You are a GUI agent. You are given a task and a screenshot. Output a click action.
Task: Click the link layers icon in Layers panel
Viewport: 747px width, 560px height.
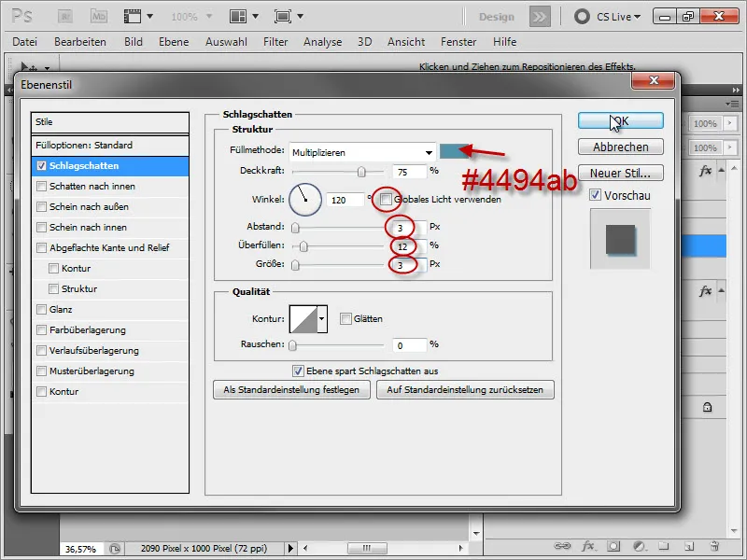coord(562,546)
